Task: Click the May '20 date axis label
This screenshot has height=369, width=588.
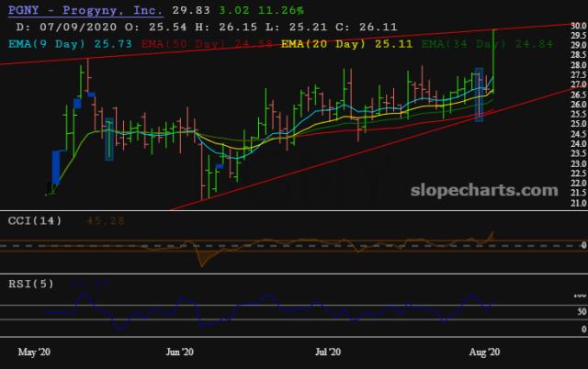Action: [35, 352]
